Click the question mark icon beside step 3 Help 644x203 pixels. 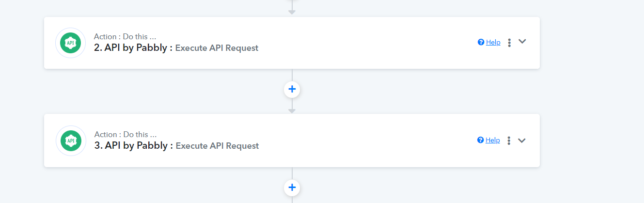(x=480, y=140)
